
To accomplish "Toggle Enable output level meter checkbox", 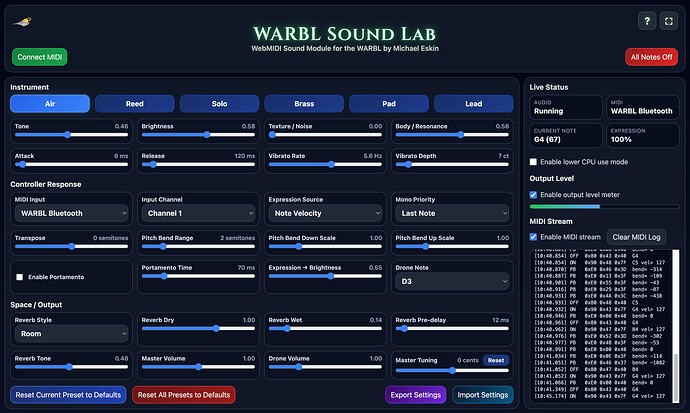I will [533, 195].
